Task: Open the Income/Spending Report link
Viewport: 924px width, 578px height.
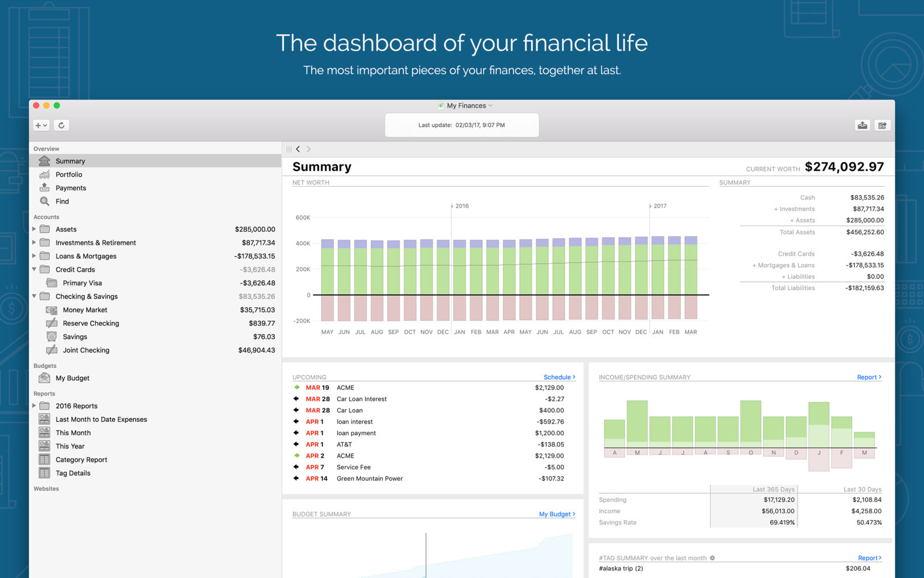Action: click(x=869, y=377)
